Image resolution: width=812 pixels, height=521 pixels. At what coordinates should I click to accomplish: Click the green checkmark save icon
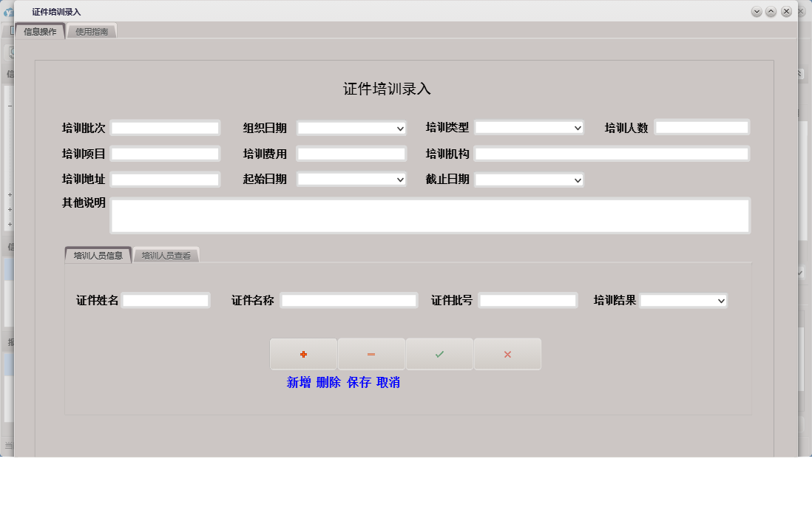coord(440,354)
